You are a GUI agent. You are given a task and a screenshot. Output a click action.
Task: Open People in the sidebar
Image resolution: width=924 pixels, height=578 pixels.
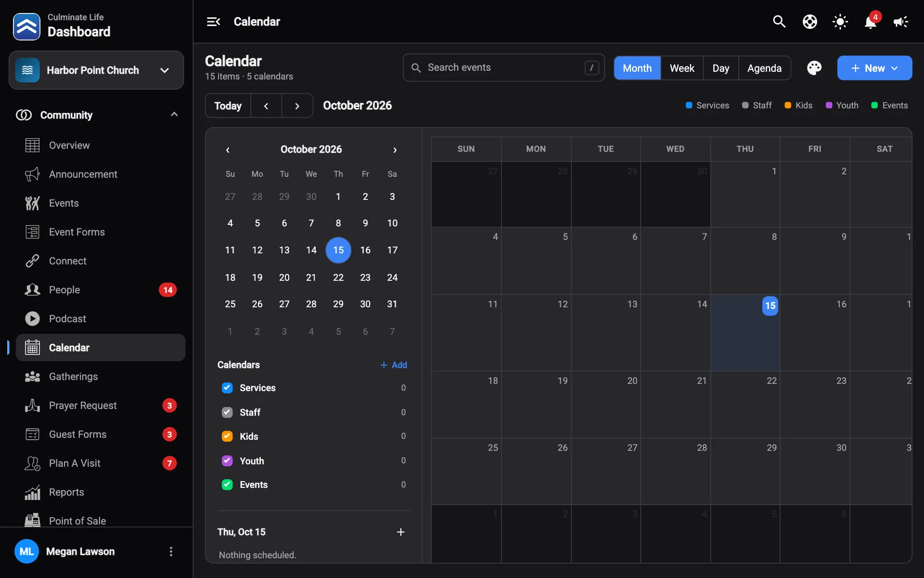pyautogui.click(x=101, y=289)
